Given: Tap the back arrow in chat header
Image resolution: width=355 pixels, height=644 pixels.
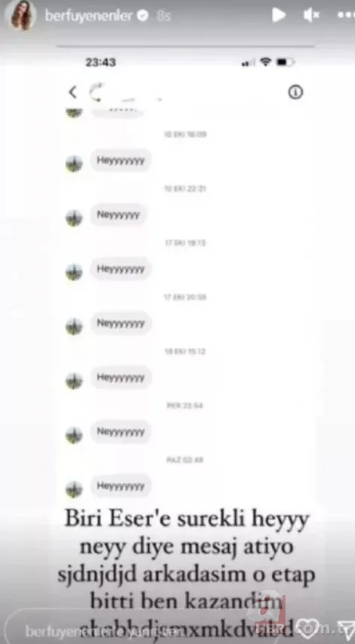Looking at the screenshot, I should pyautogui.click(x=73, y=92).
